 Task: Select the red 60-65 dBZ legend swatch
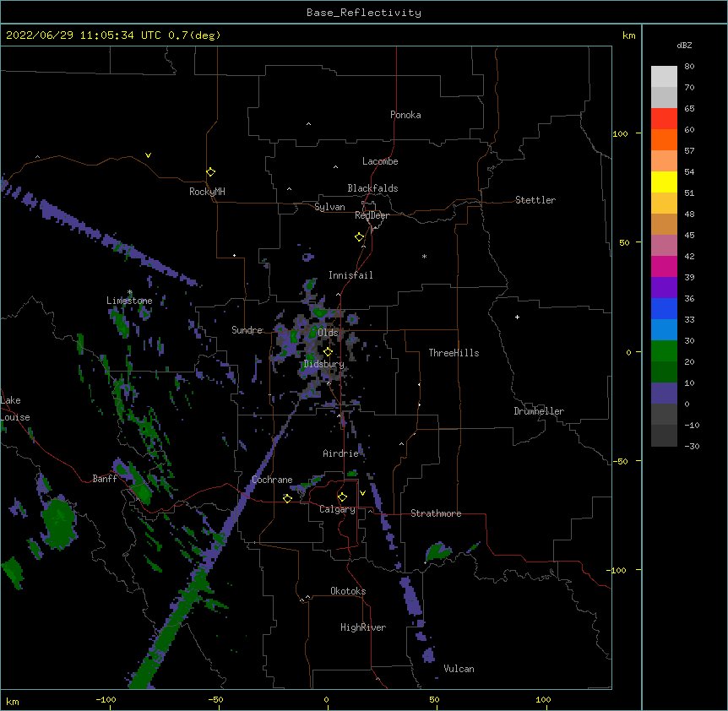pos(664,119)
